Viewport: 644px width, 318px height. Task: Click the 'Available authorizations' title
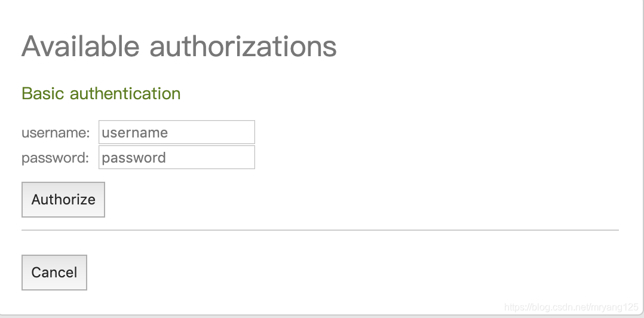click(x=179, y=46)
